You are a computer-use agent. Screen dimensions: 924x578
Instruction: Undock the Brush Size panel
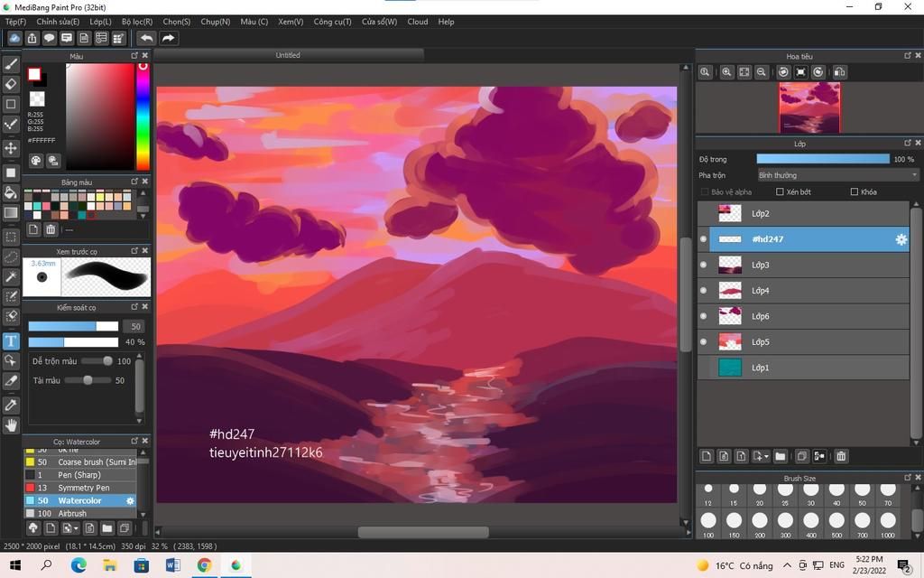click(x=908, y=477)
